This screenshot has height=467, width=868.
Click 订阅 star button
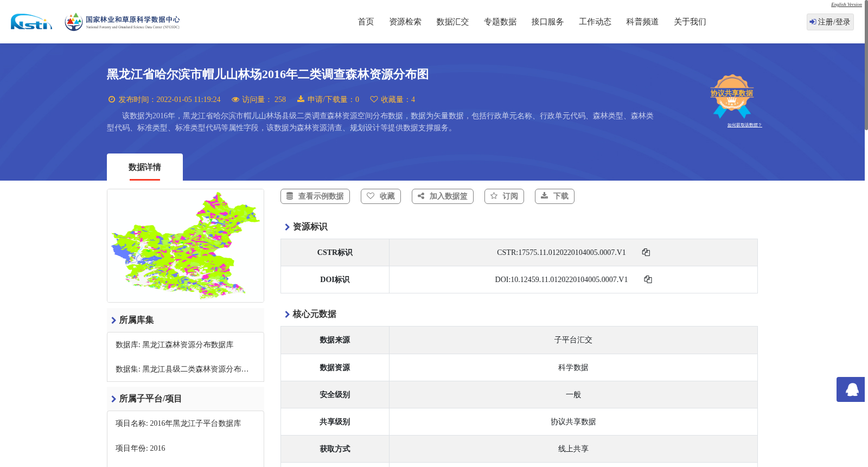pyautogui.click(x=504, y=196)
